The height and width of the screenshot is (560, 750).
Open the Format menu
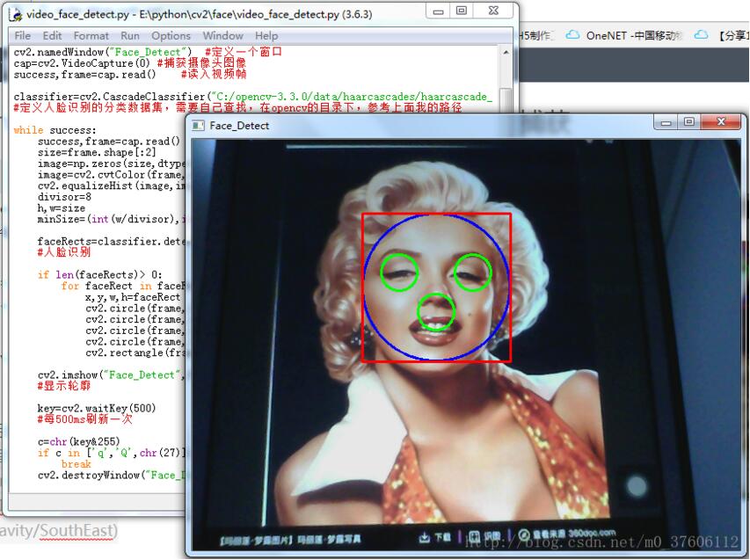(x=91, y=36)
